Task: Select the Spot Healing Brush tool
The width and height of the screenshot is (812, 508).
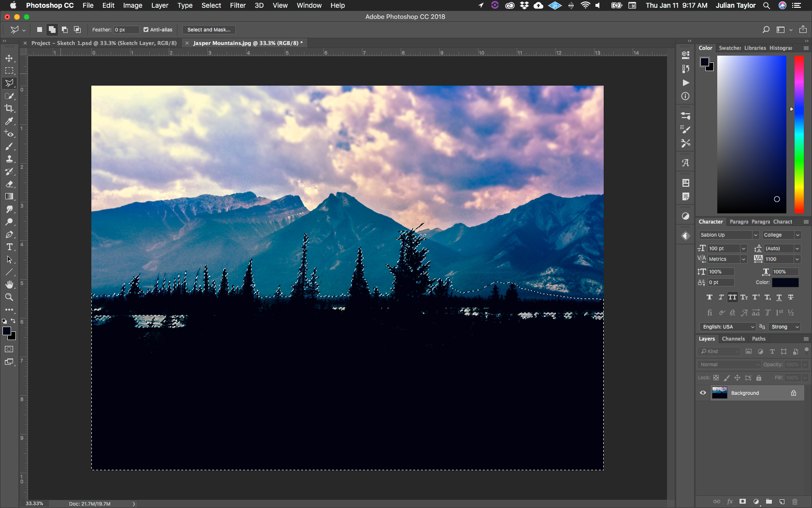Action: point(9,134)
